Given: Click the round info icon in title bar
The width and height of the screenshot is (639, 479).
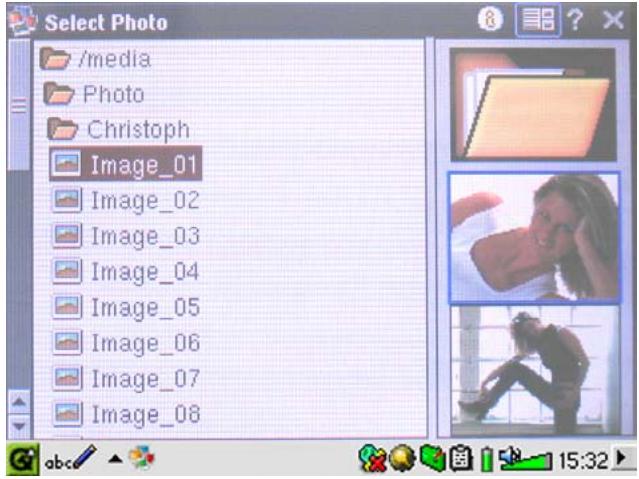Looking at the screenshot, I should click(x=491, y=19).
